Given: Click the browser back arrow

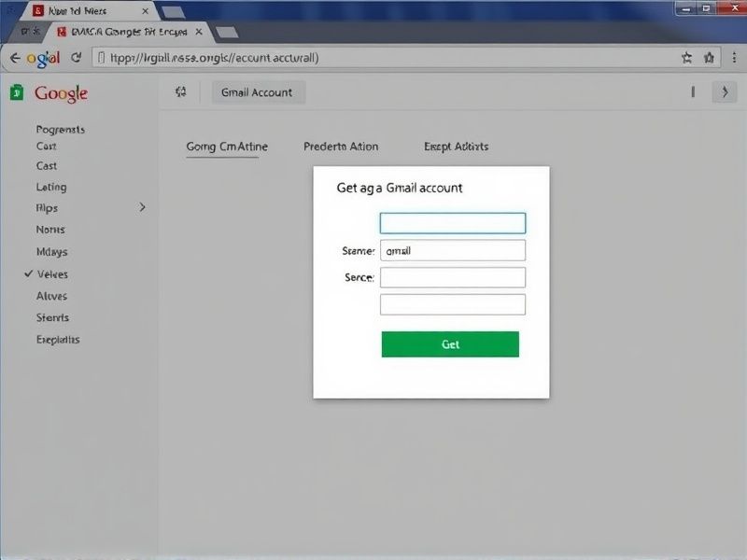Looking at the screenshot, I should [15, 58].
